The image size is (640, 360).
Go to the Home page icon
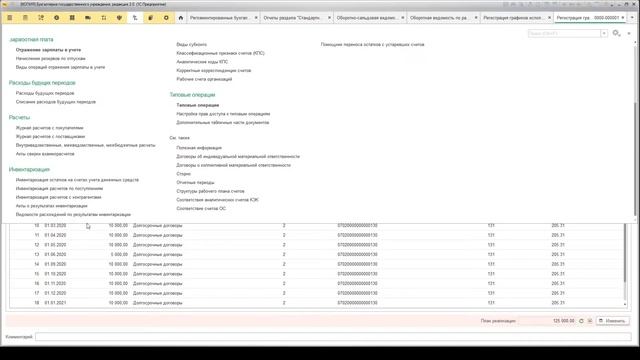tap(181, 18)
